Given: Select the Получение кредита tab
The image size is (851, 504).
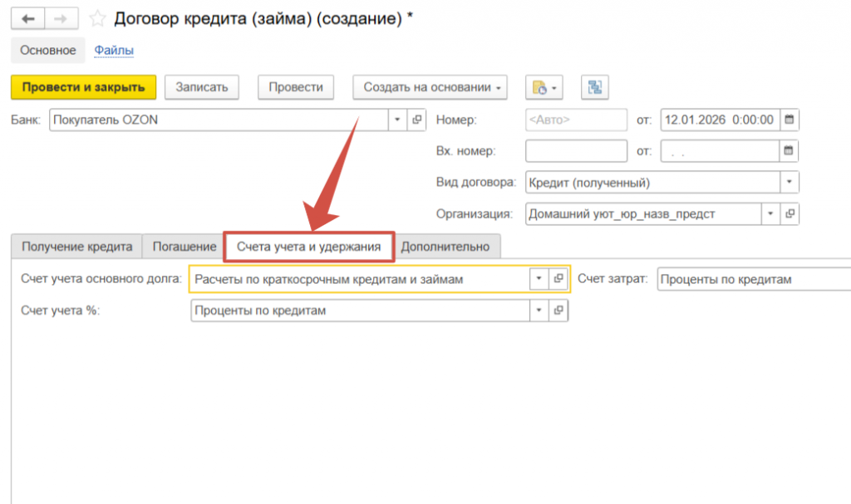Looking at the screenshot, I should tap(76, 247).
